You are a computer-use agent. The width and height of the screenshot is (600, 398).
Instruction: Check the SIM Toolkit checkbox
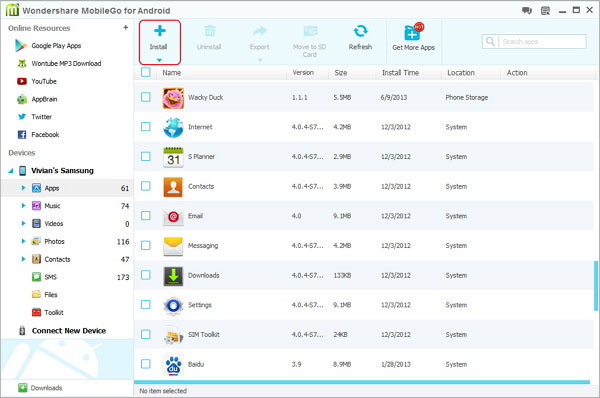coord(145,334)
